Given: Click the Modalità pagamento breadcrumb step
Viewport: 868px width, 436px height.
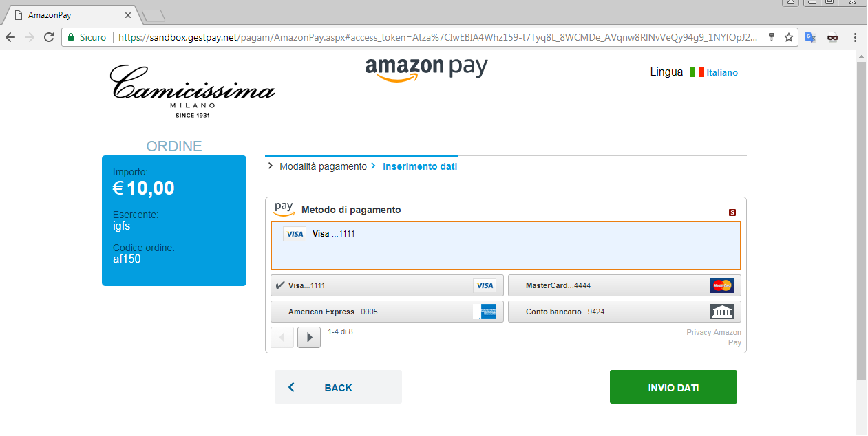Looking at the screenshot, I should [323, 166].
